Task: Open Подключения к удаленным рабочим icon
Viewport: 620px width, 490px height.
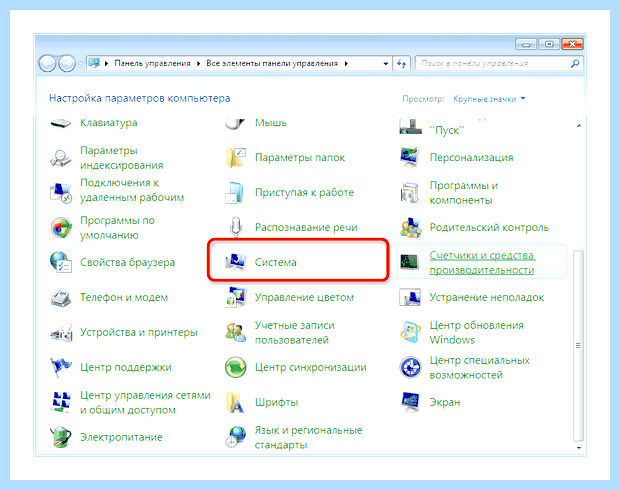Action: [x=60, y=193]
